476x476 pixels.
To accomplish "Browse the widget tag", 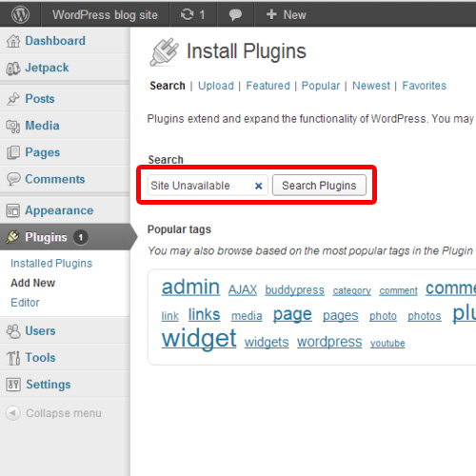I will pyautogui.click(x=199, y=339).
